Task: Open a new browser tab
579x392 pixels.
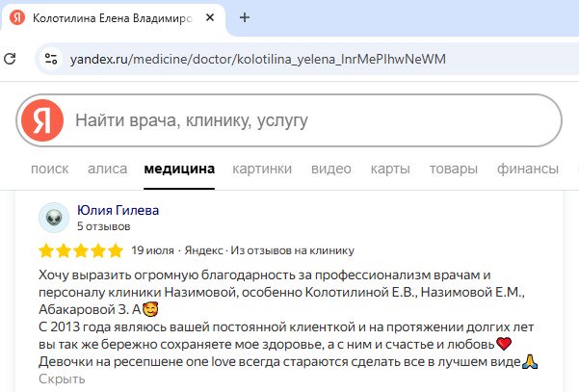Action: click(245, 18)
